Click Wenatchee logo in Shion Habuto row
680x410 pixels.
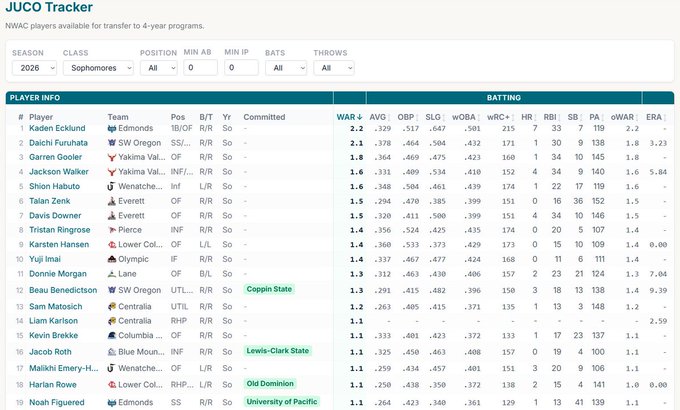111,187
